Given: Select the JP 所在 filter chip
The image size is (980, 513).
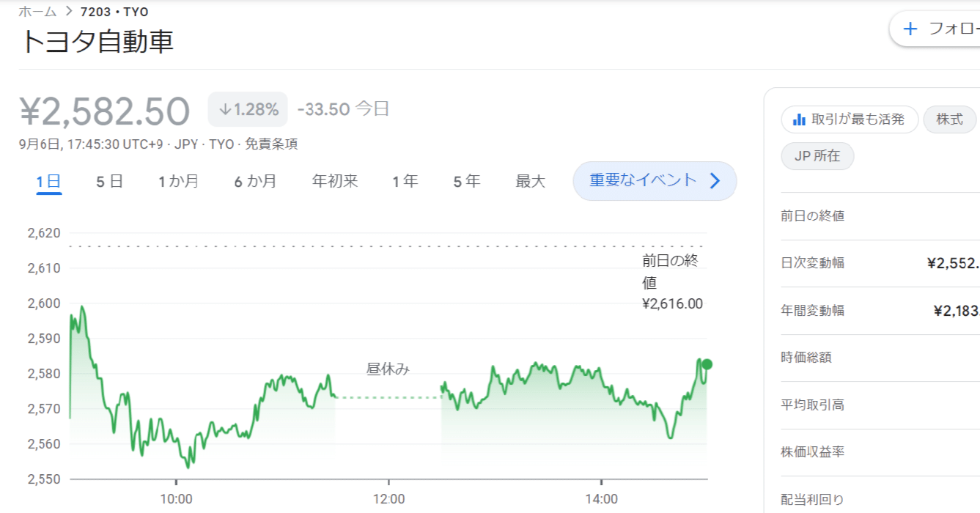Looking at the screenshot, I should pyautogui.click(x=817, y=155).
